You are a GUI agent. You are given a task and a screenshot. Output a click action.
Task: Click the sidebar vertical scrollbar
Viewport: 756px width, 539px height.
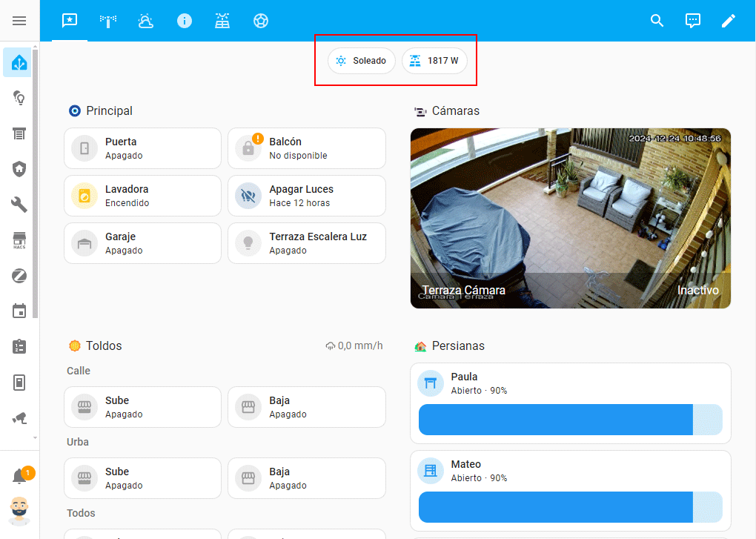pos(35,183)
